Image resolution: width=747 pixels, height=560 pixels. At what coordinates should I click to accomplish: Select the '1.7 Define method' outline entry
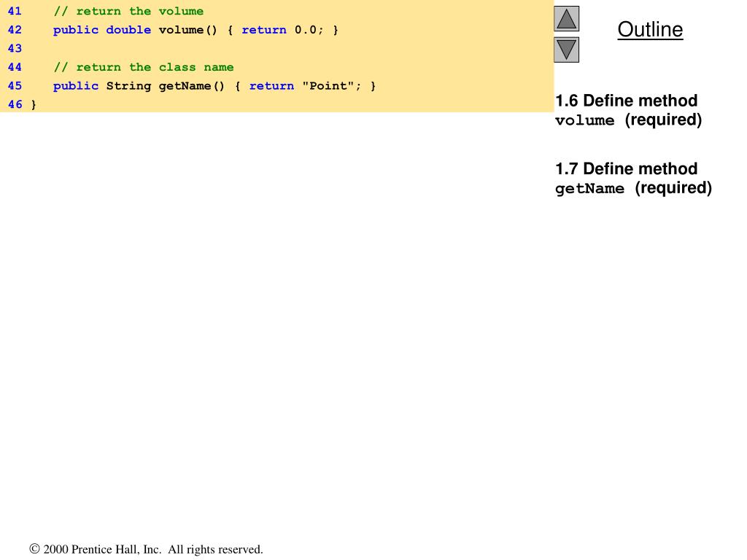pyautogui.click(x=626, y=168)
